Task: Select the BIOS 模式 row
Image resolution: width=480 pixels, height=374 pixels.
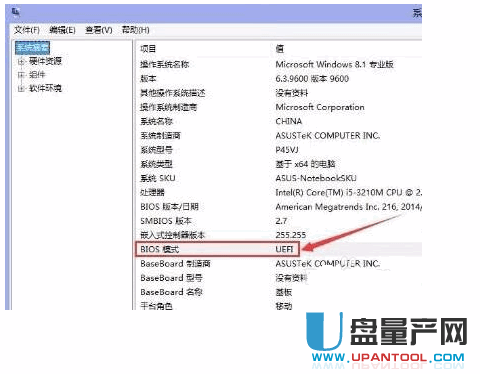Action: click(x=160, y=249)
